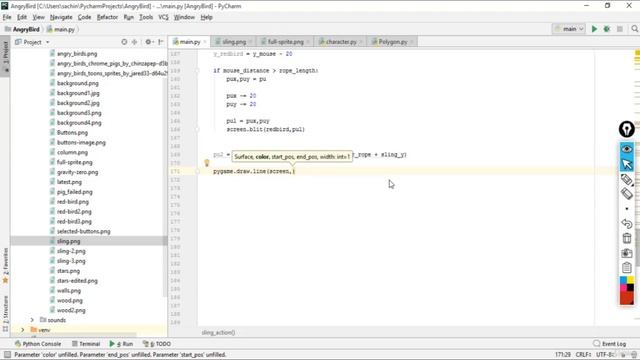The image size is (640, 360).
Task: Open the Python Console tool window
Action: 38,344
